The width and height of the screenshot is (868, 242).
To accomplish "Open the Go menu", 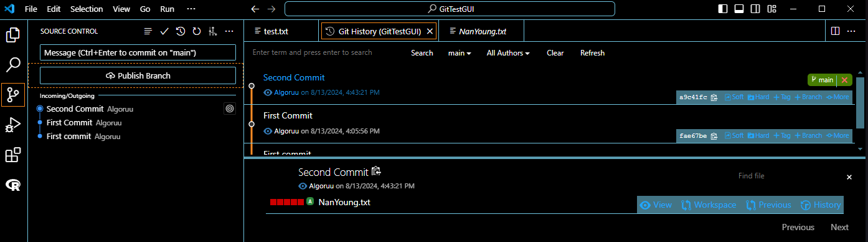I will [145, 9].
